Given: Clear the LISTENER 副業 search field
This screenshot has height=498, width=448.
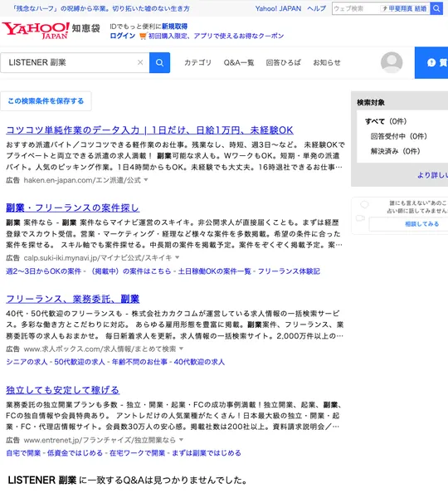Looking at the screenshot, I should (140, 62).
